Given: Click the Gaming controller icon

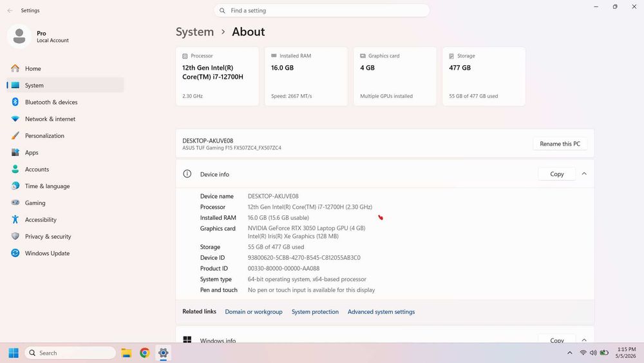Looking at the screenshot, I should (x=15, y=202).
